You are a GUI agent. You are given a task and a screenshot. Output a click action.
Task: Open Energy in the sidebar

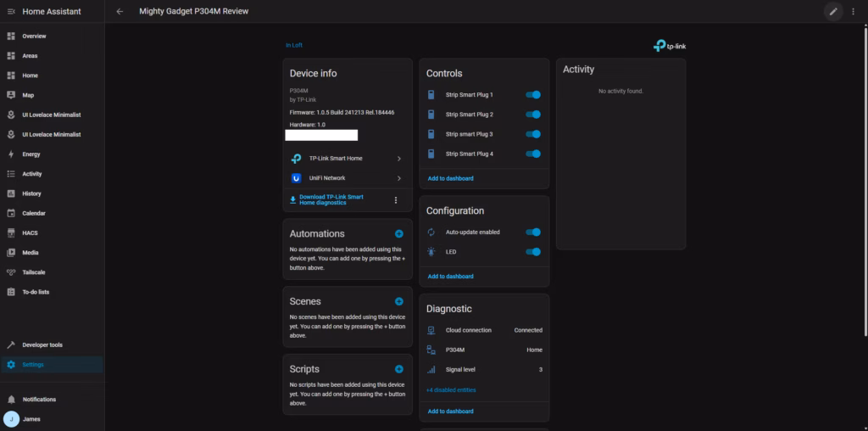[x=31, y=154]
